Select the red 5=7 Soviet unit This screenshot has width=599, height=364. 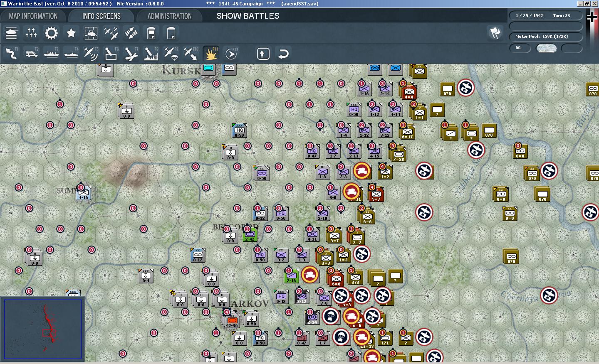[376, 194]
